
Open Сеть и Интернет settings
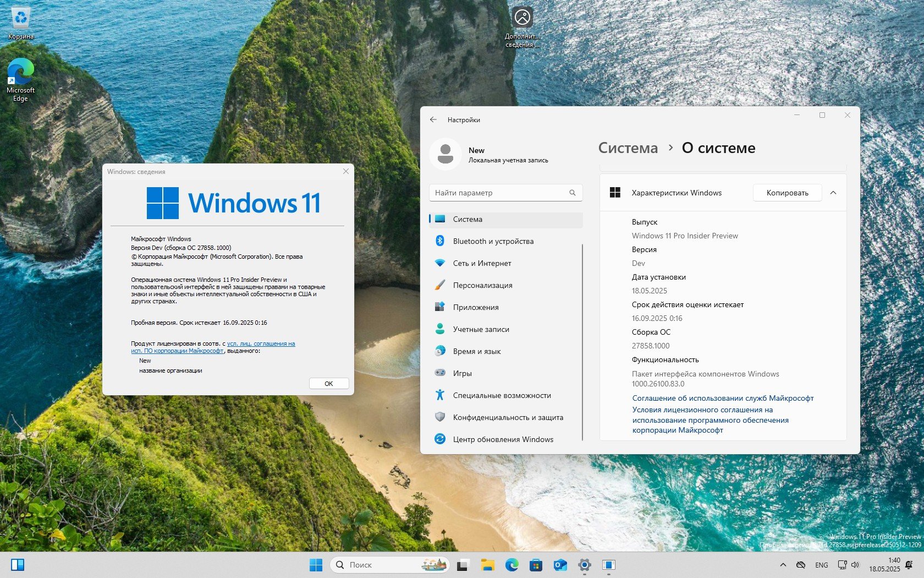coord(482,263)
